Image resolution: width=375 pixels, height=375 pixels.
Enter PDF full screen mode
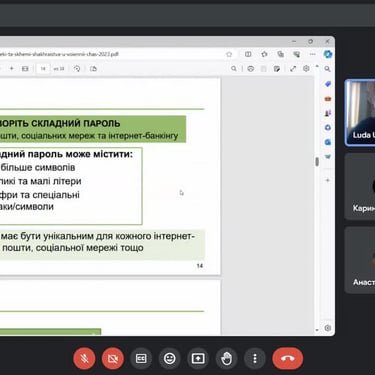tap(293, 69)
